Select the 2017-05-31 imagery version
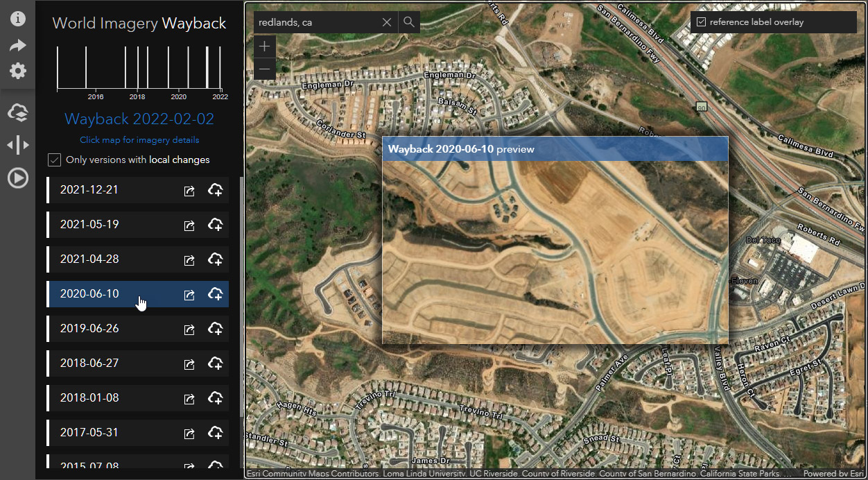 click(x=137, y=433)
